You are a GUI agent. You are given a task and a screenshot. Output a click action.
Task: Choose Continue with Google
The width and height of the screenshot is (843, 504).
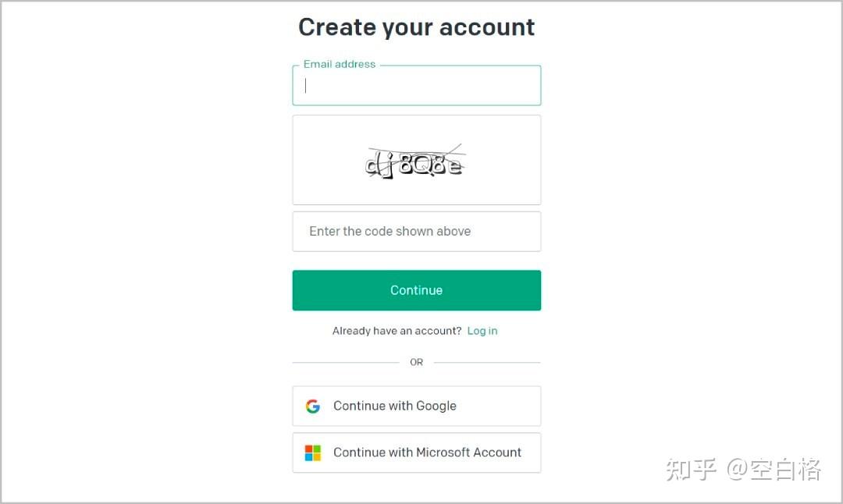coord(416,406)
